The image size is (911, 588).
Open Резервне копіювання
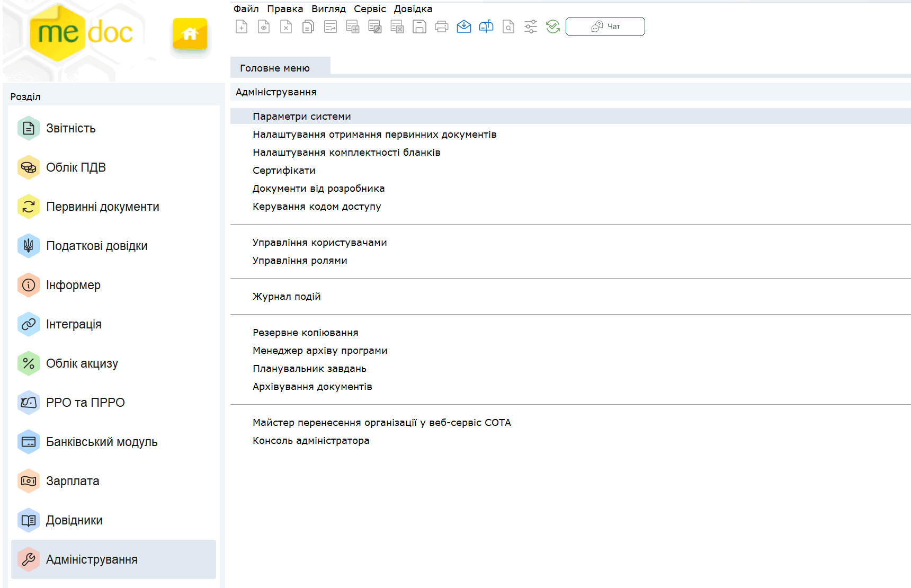[x=305, y=333]
